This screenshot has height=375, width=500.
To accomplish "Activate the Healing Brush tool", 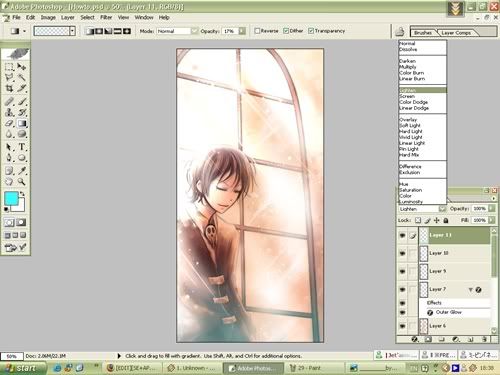I will pyautogui.click(x=9, y=101).
